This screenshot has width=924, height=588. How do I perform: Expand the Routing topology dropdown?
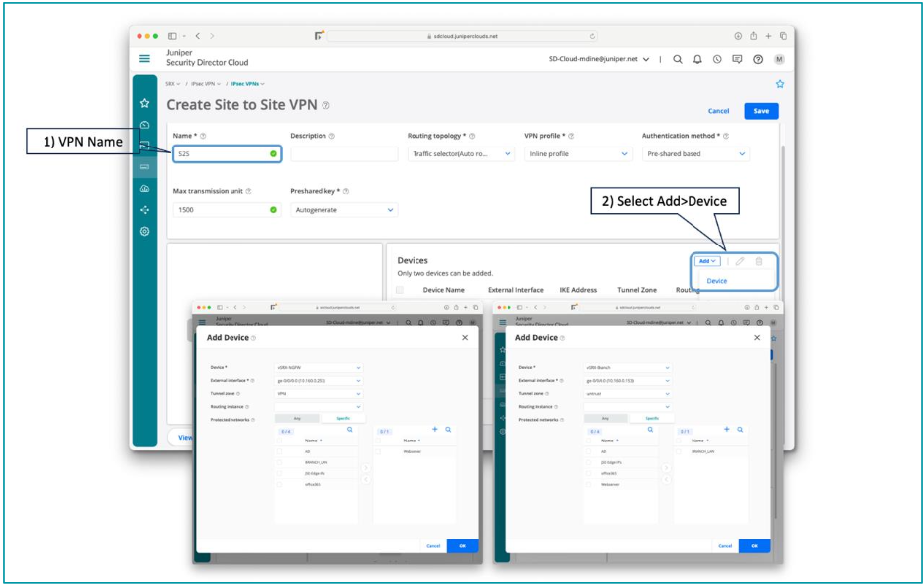point(461,154)
